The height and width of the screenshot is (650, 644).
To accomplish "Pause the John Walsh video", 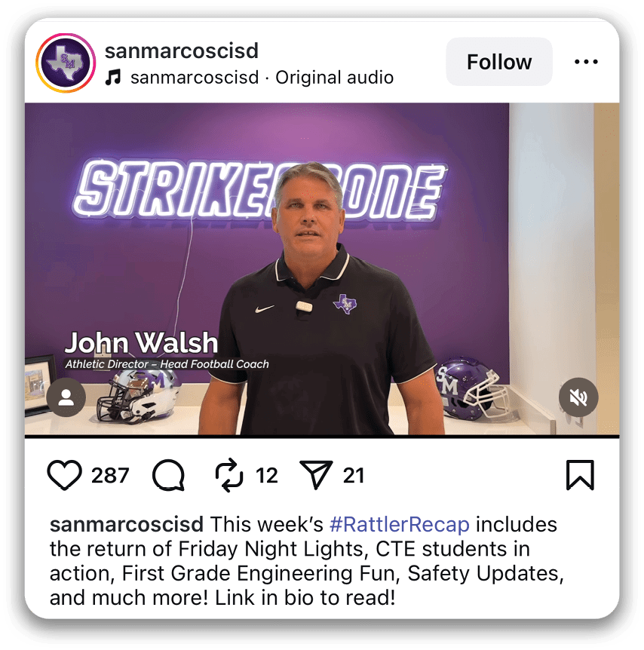I will (322, 268).
